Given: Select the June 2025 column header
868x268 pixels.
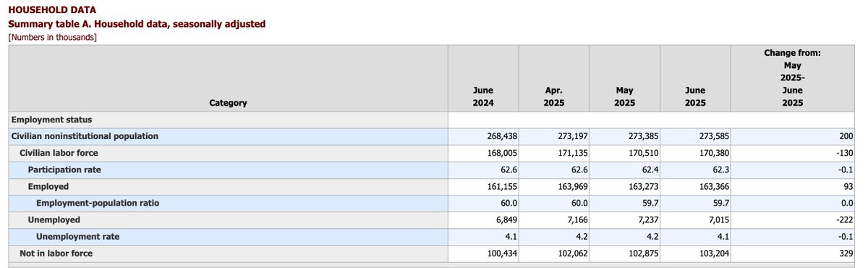Looking at the screenshot, I should point(695,96).
